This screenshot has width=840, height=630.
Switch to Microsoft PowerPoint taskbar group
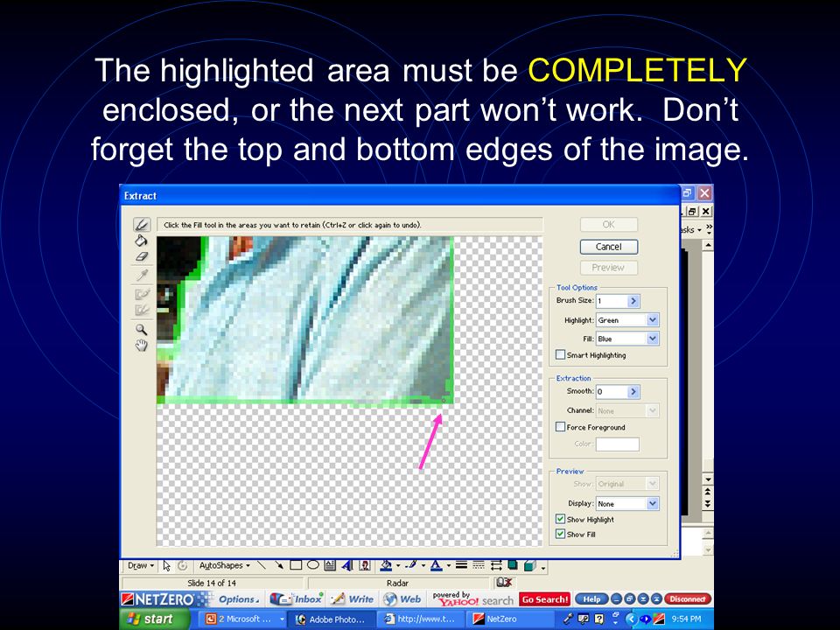click(x=244, y=619)
